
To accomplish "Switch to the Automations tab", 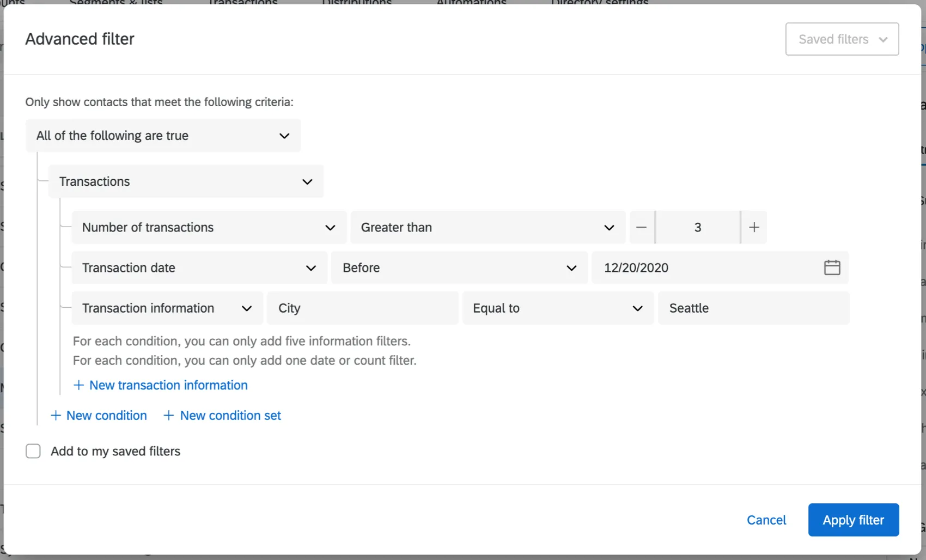I will pos(471,3).
